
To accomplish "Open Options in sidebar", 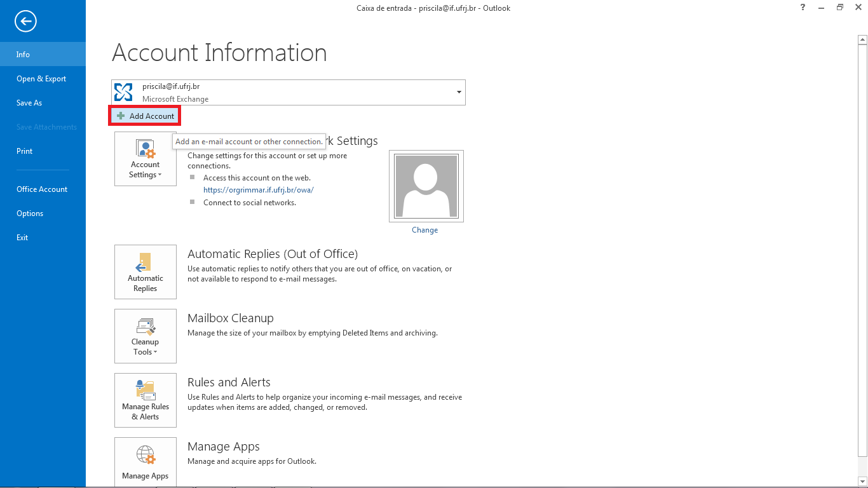I will (43, 213).
